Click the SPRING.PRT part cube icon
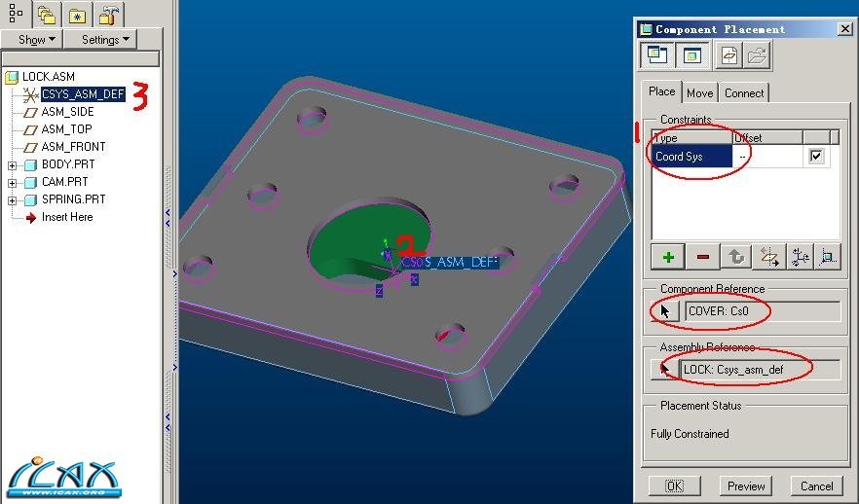The width and height of the screenshot is (859, 504). click(x=31, y=199)
